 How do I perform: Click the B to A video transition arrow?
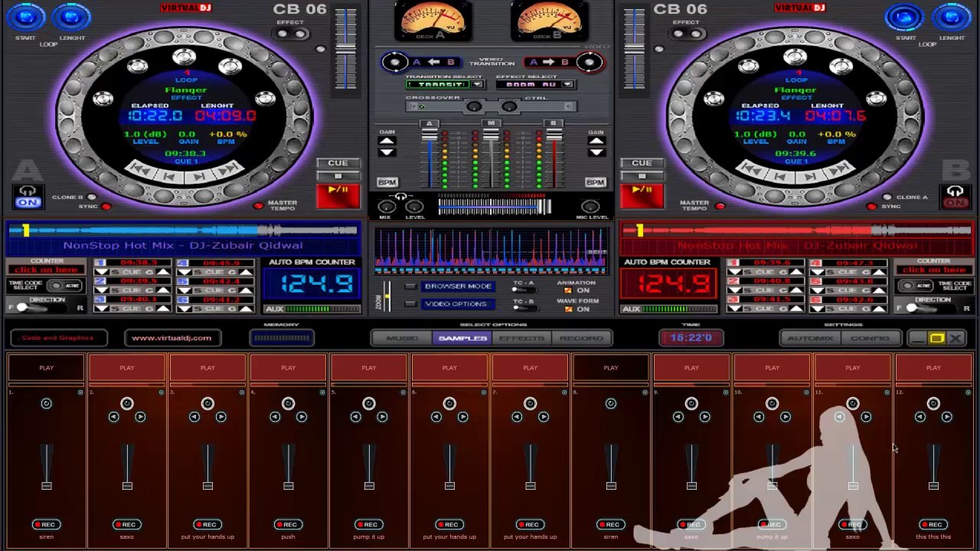point(434,63)
